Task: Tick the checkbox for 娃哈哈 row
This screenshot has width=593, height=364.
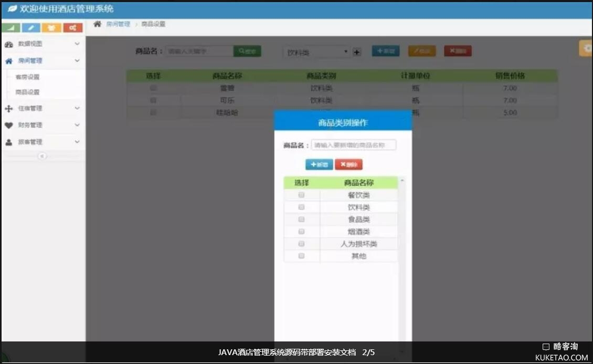Action: click(x=153, y=112)
